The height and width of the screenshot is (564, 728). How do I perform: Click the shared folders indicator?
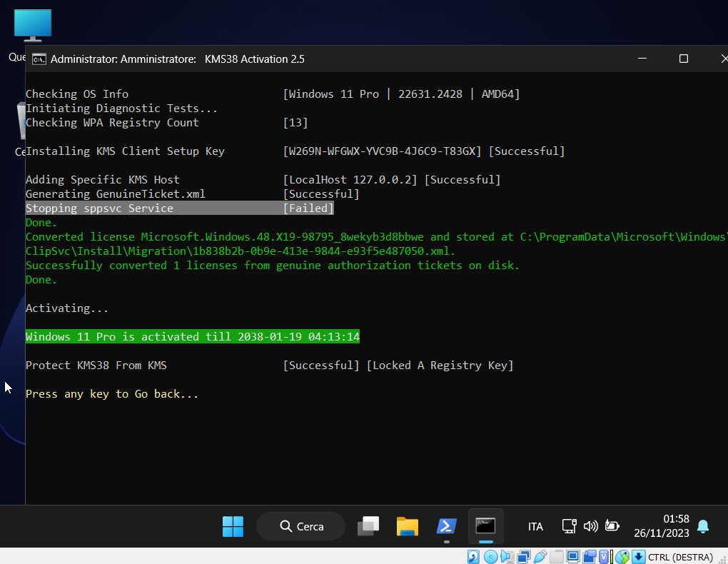557,557
